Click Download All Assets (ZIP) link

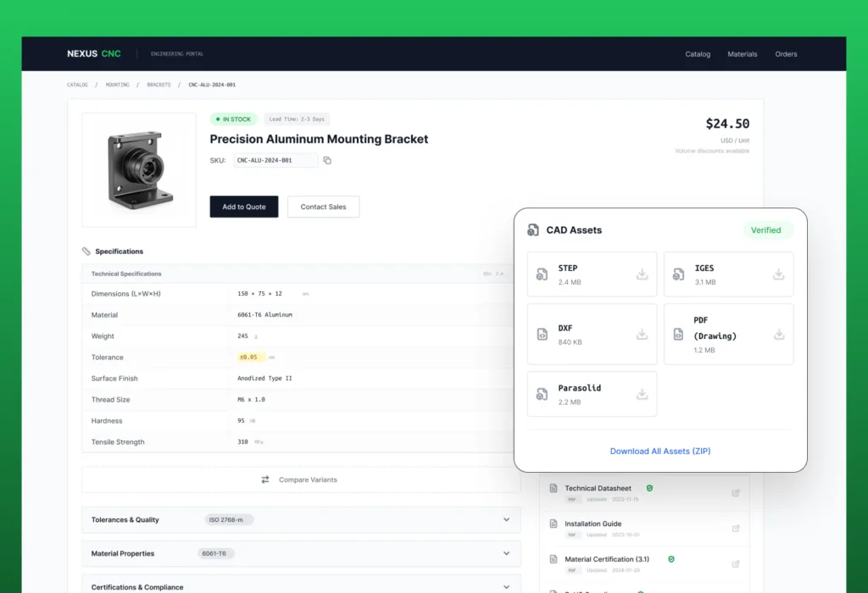coord(660,451)
